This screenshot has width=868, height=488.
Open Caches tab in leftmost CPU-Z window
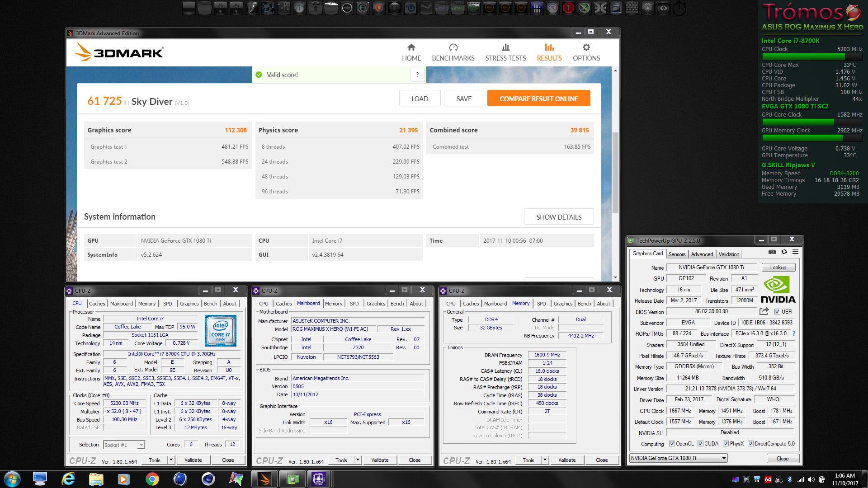tap(97, 304)
